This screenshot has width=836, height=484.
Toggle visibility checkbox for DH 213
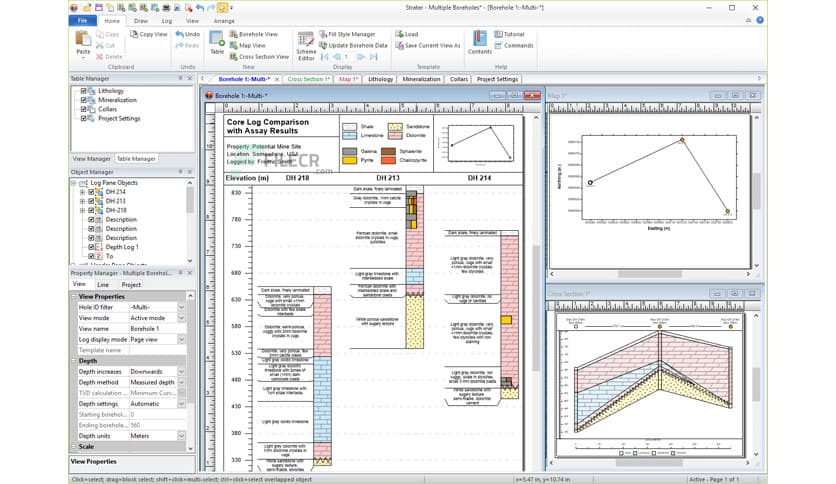[91, 201]
